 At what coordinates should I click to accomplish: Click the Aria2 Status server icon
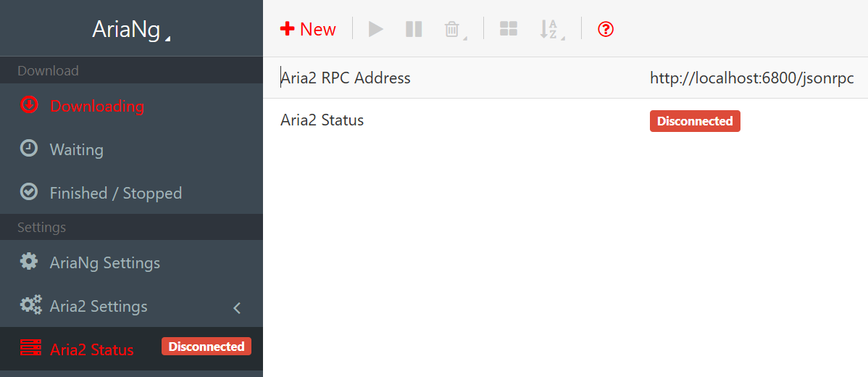[x=31, y=347]
